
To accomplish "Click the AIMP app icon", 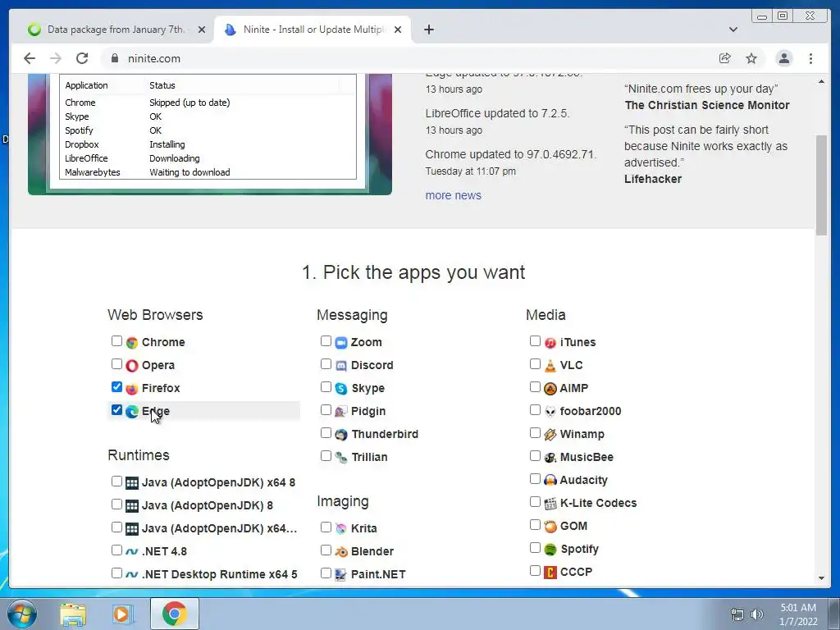I will [550, 388].
